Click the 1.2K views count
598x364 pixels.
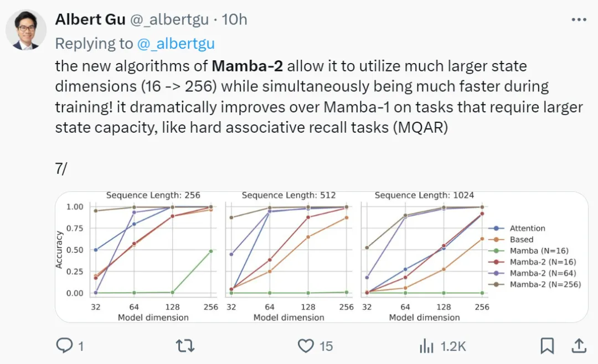[x=453, y=346]
